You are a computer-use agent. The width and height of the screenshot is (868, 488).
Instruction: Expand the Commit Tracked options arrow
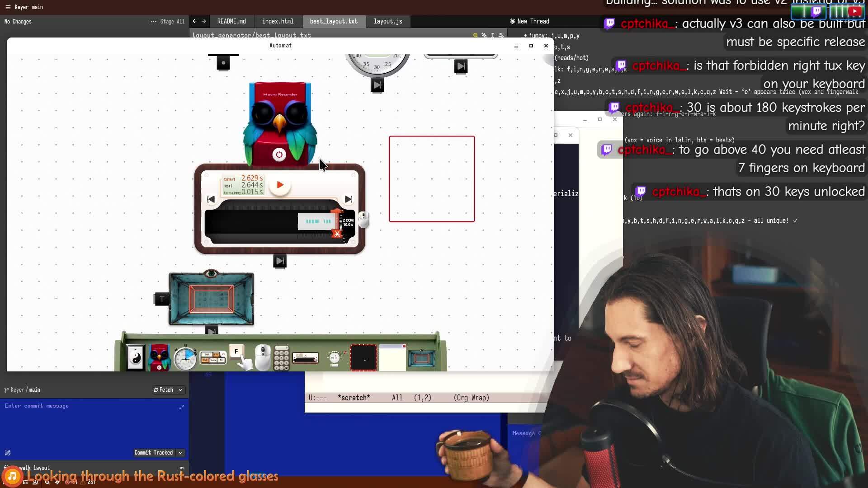(x=180, y=453)
